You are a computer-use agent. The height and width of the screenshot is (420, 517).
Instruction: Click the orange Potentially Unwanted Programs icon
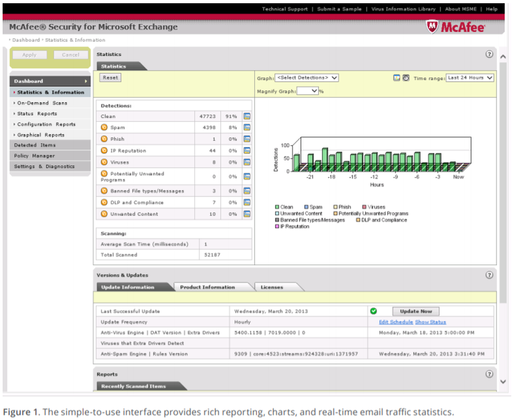click(x=104, y=173)
